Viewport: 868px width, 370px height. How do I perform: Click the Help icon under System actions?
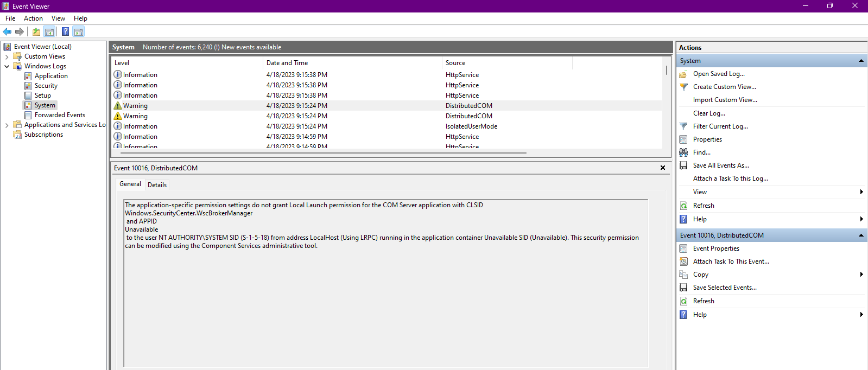point(683,219)
